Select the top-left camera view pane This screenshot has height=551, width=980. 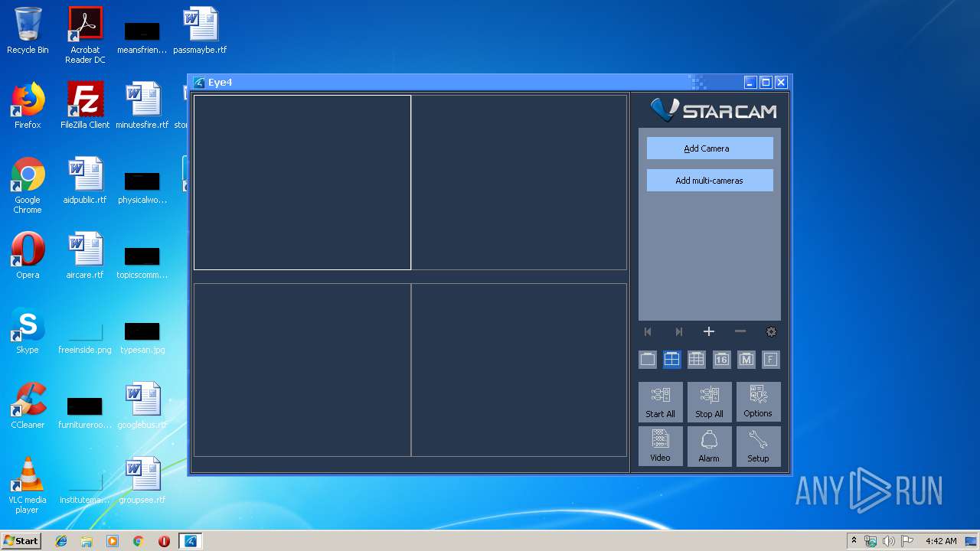(x=302, y=182)
